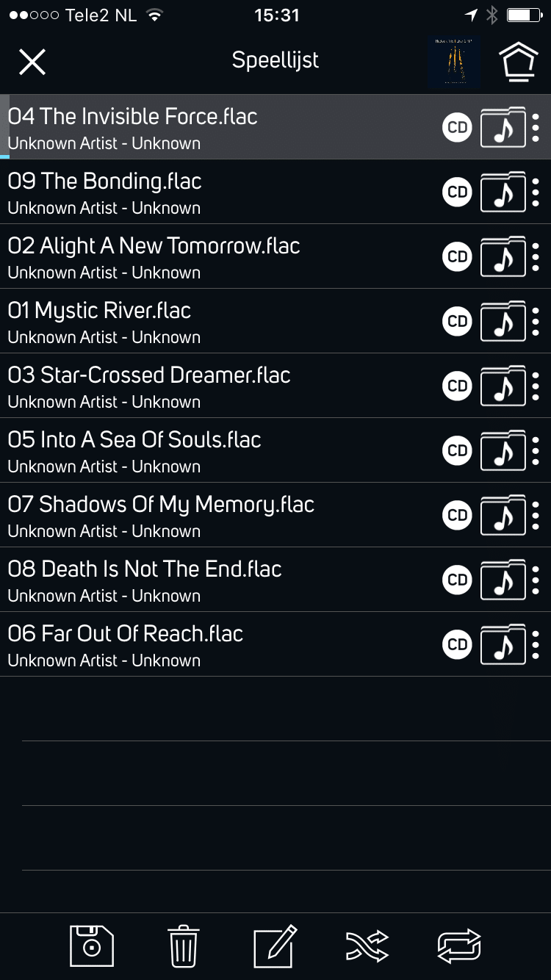This screenshot has height=980, width=551.
Task: Open the edit playlist pencil icon
Action: 275,945
